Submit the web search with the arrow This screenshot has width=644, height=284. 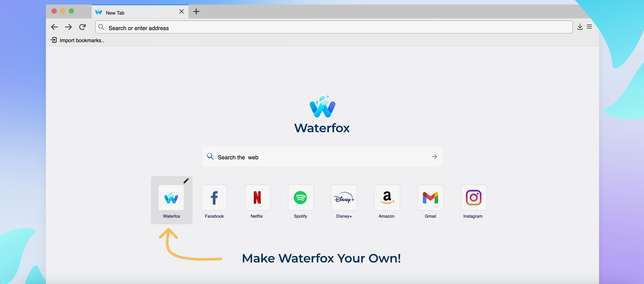point(434,157)
